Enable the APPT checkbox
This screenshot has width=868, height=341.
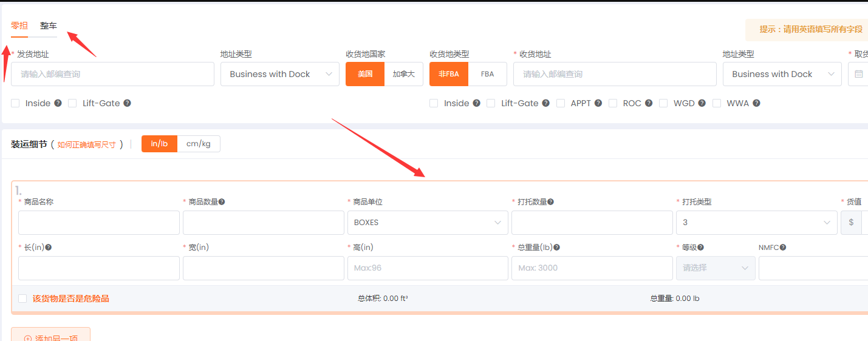coord(561,103)
